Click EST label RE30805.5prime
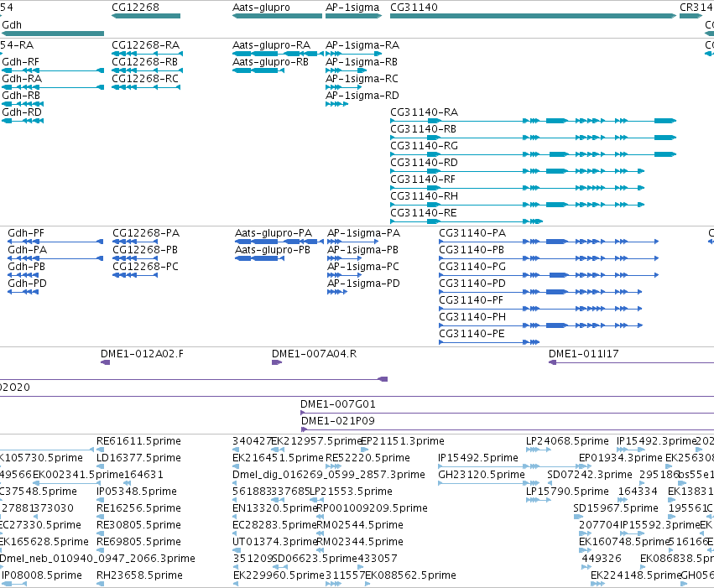714x588 pixels. pos(139,525)
